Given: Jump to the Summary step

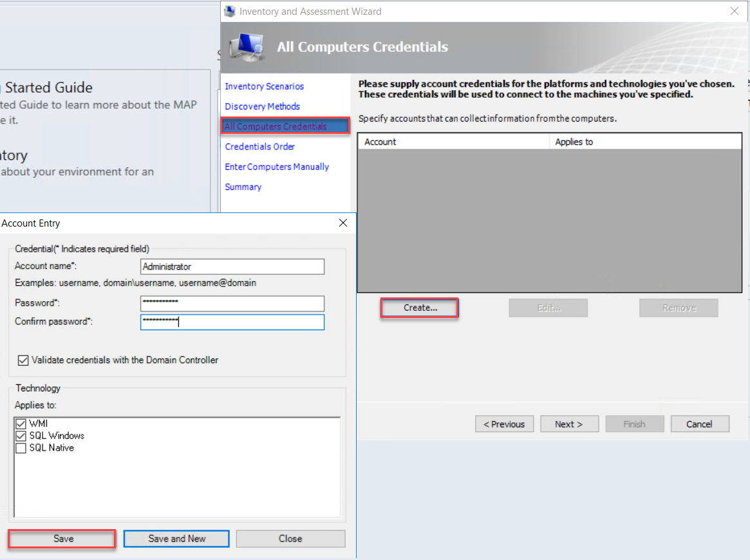Looking at the screenshot, I should [x=243, y=187].
